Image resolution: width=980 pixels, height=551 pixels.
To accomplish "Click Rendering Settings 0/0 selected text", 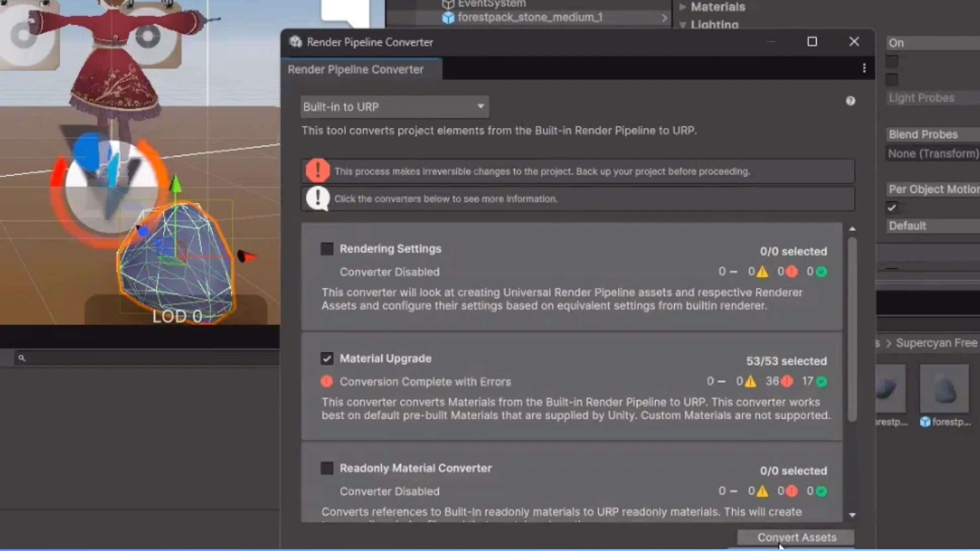I will pyautogui.click(x=793, y=251).
